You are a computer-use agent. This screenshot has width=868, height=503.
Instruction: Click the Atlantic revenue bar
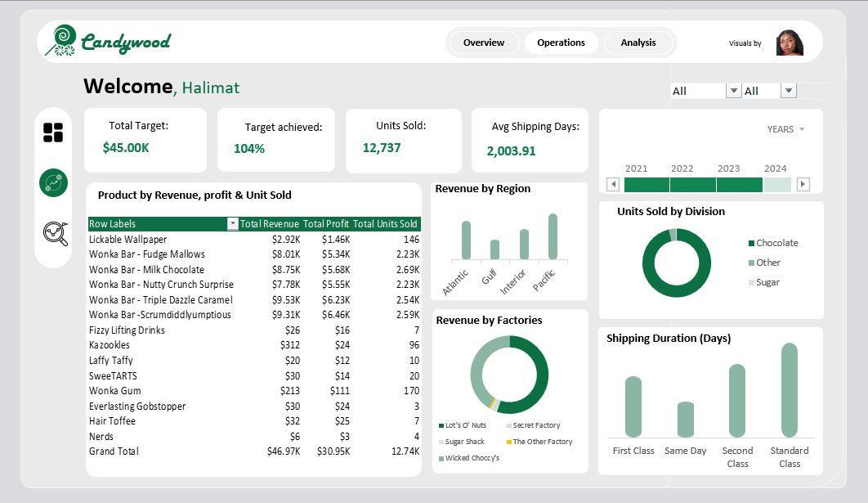pyautogui.click(x=466, y=240)
